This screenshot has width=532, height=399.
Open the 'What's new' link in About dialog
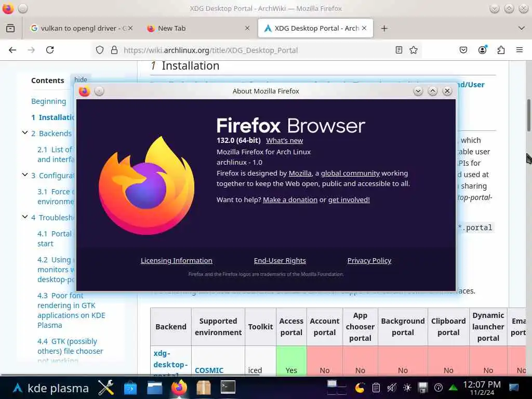coord(284,140)
